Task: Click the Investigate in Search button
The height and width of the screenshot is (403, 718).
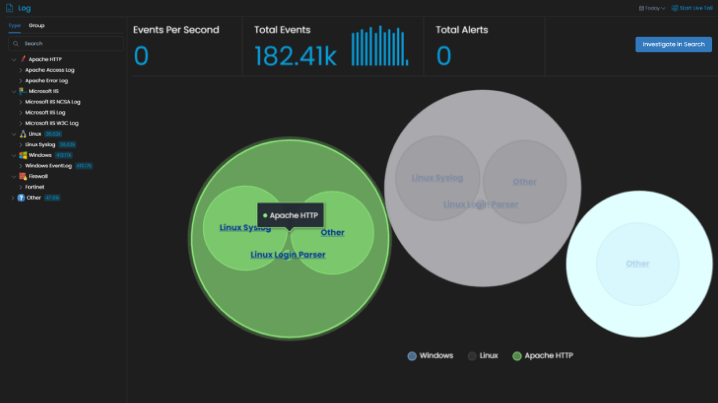Action: (x=673, y=44)
